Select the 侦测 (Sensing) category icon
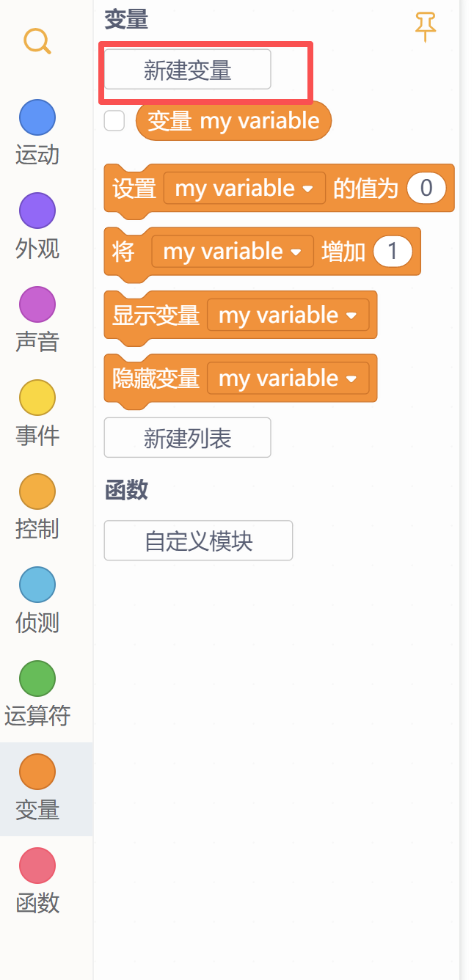This screenshot has height=980, width=474. click(37, 585)
